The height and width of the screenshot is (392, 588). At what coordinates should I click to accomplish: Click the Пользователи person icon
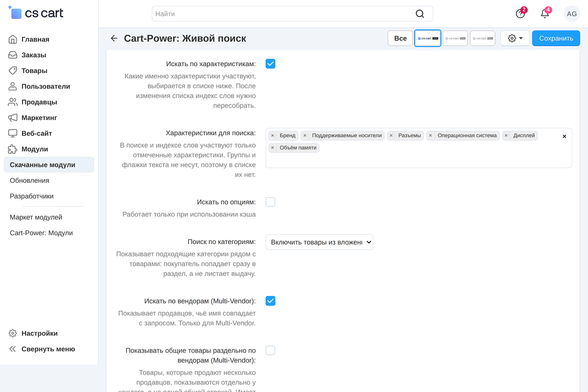pyautogui.click(x=13, y=86)
